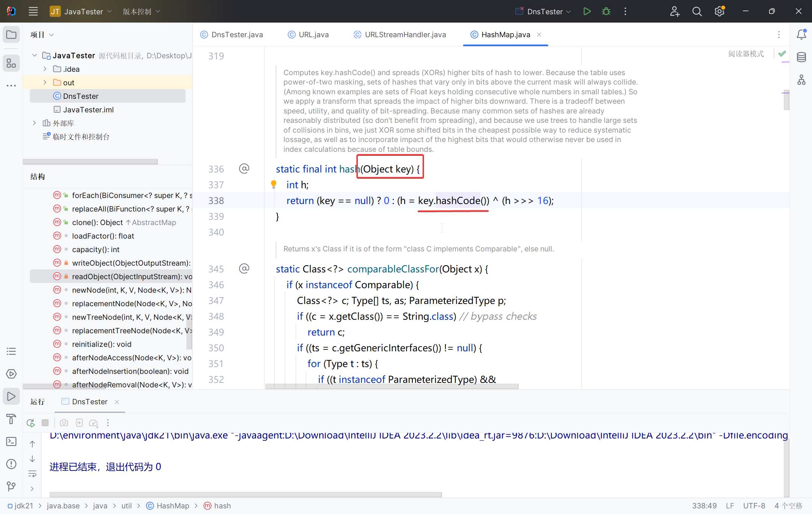Viewport: 812px width, 514px height.
Task: Switch to the URLStreamHandler.java tab
Action: pos(405,35)
